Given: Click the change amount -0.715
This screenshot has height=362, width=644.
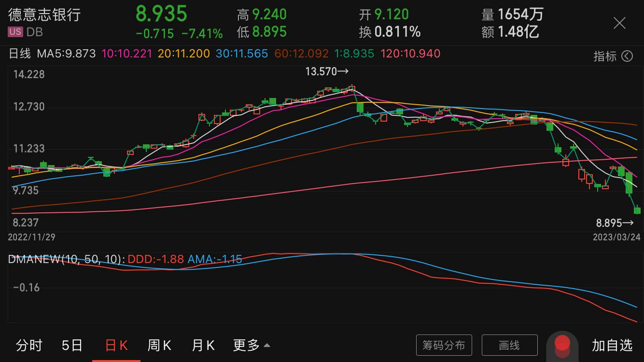Looking at the screenshot, I should click(x=155, y=33).
